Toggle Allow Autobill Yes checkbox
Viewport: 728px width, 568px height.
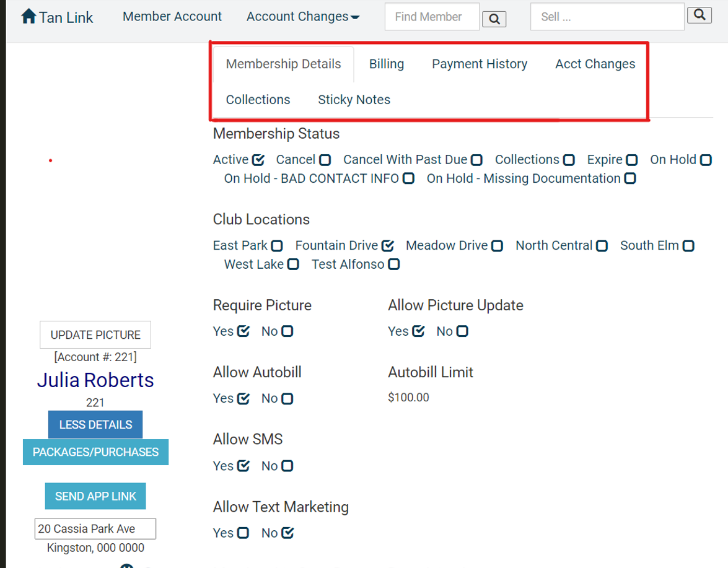coord(243,399)
